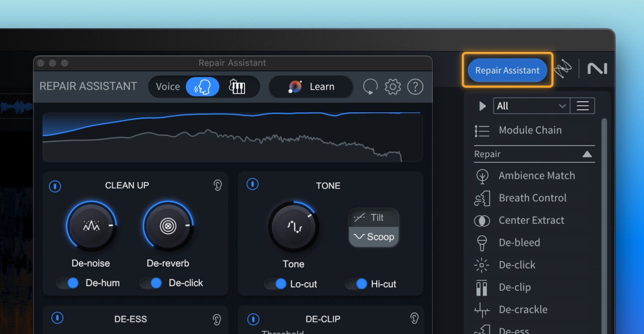The image size is (644, 334).
Task: Select the Scoop tone mode
Action: (x=374, y=237)
